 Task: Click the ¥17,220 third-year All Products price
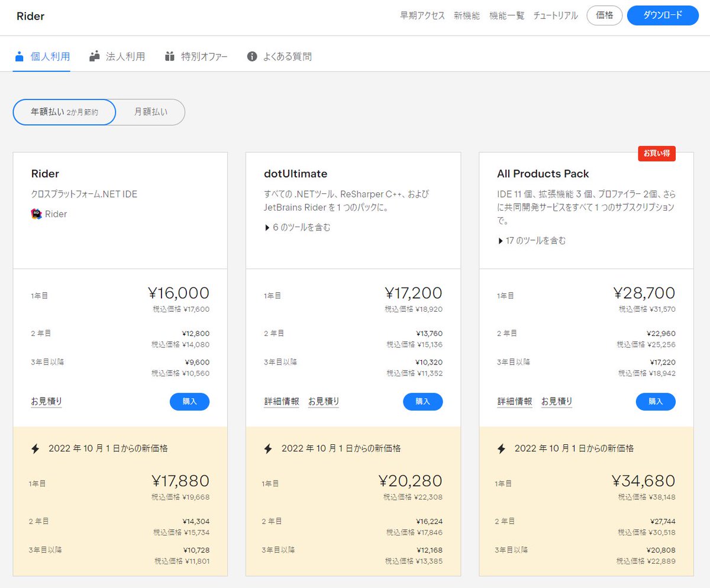tap(662, 363)
